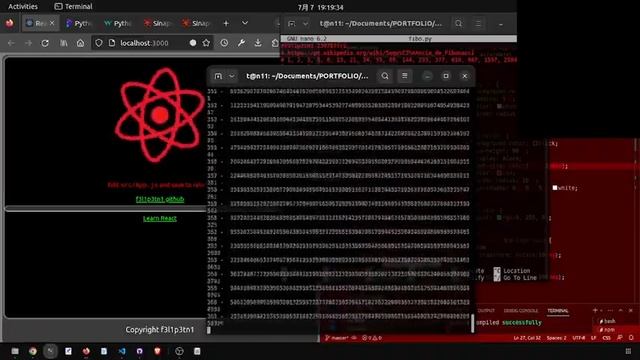Open Firefox from the dock
Viewport: 640px width, 360px height.
click(86, 351)
